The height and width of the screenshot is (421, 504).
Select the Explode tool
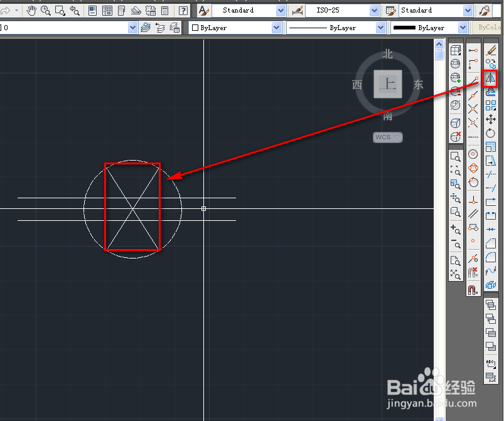click(x=491, y=285)
